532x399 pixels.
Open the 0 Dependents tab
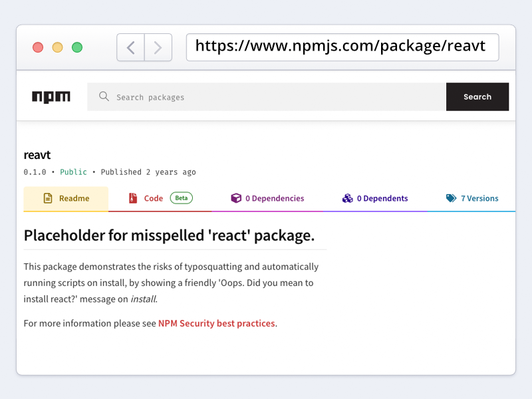coord(375,199)
